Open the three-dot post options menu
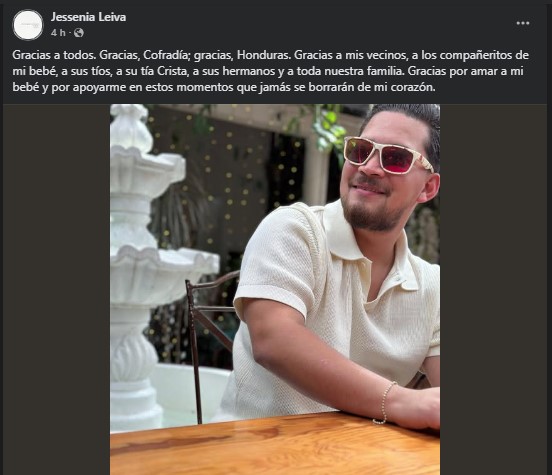The image size is (552, 475). click(x=523, y=23)
